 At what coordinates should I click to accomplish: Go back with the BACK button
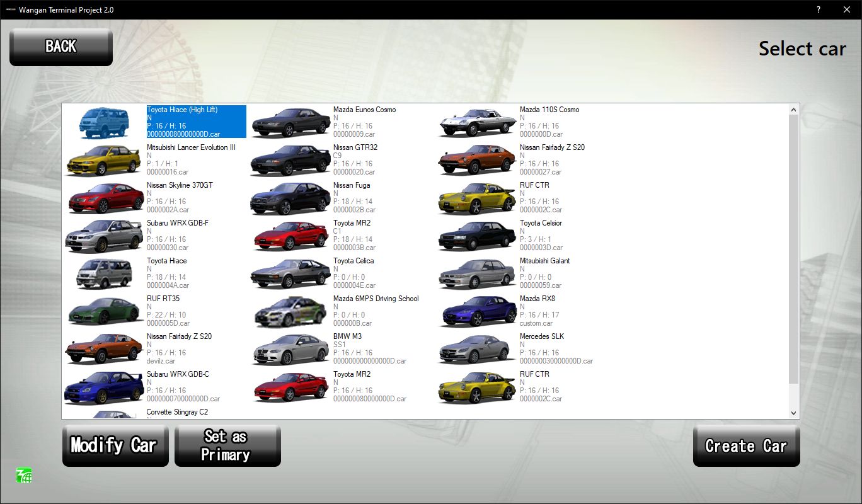[x=61, y=47]
